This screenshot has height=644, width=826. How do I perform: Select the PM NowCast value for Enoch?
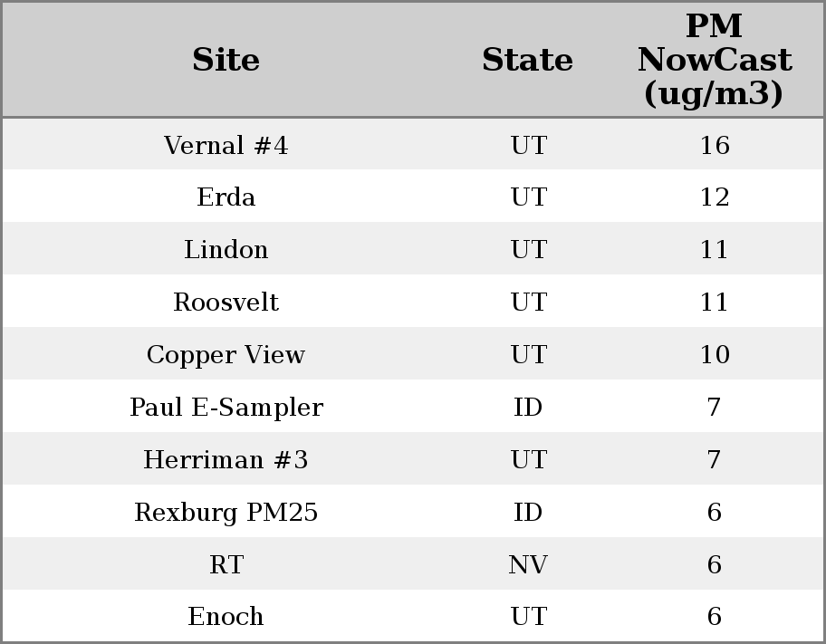[714, 617]
